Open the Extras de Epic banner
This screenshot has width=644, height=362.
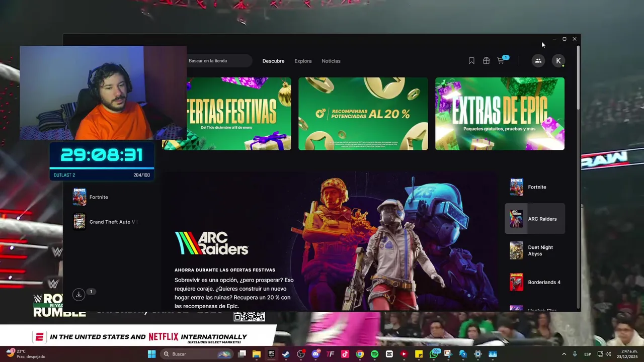(500, 114)
